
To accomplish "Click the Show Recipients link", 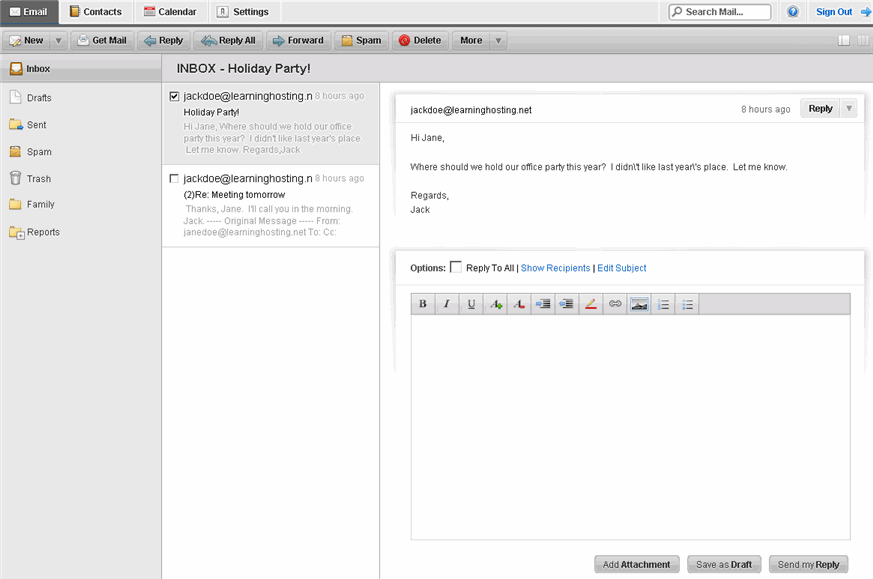I will (x=555, y=268).
